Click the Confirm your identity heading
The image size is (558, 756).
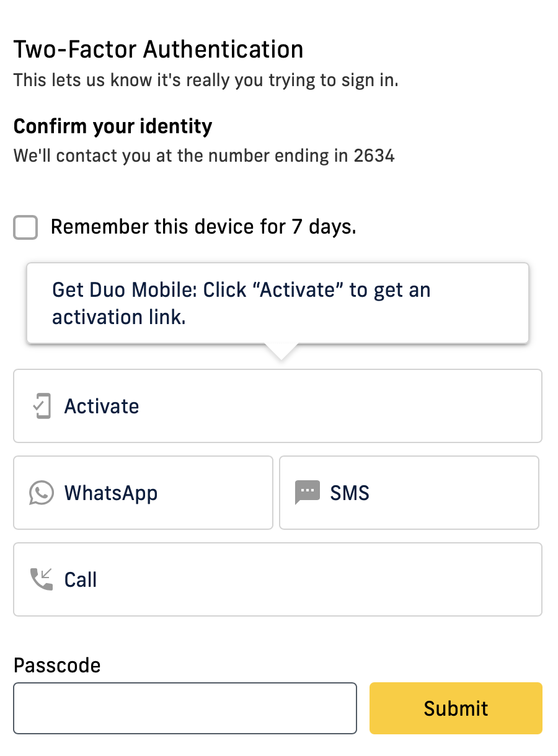tap(113, 126)
